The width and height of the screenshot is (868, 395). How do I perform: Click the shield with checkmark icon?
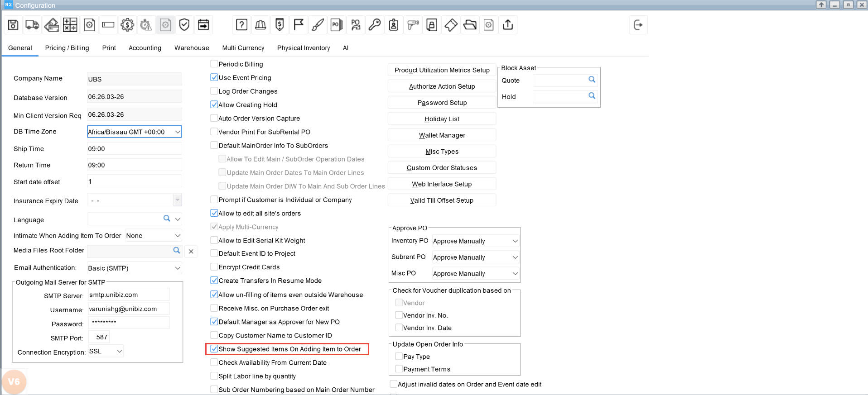coord(184,25)
